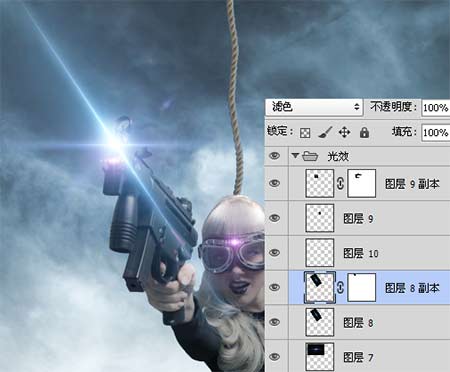The width and height of the screenshot is (450, 372).
Task: Select the layer mask of 图层 9 副本
Action: tap(361, 183)
